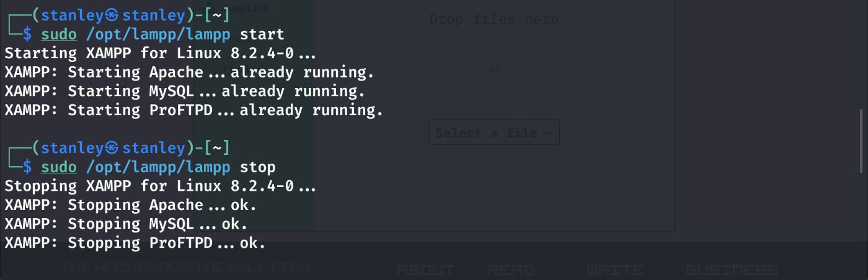Open the BUSINESS menu item
868x280 pixels.
tap(732, 270)
